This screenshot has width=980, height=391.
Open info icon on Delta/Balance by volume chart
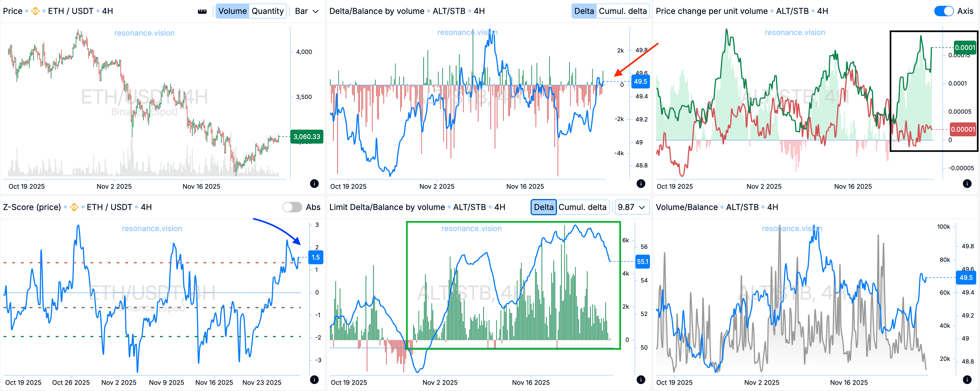click(641, 184)
